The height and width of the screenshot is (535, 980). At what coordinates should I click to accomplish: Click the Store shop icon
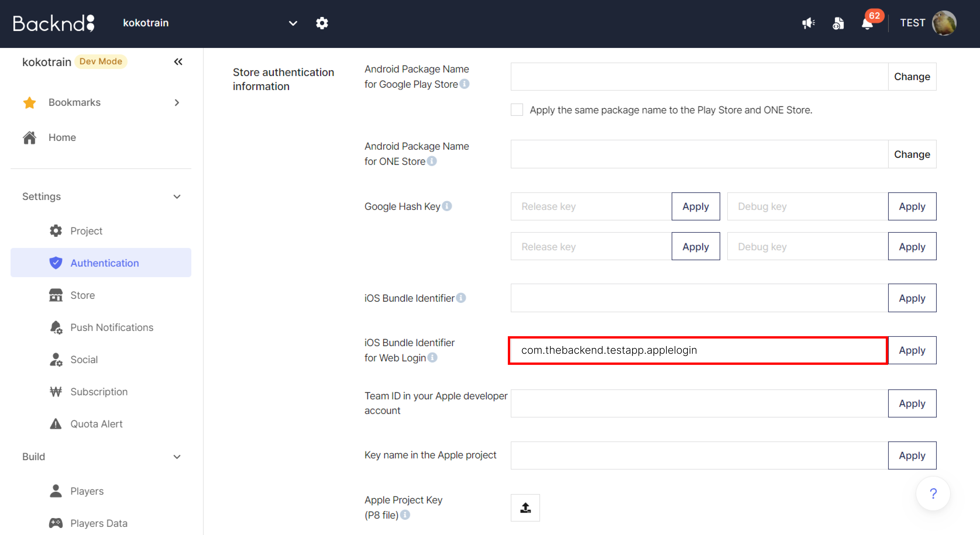(56, 295)
